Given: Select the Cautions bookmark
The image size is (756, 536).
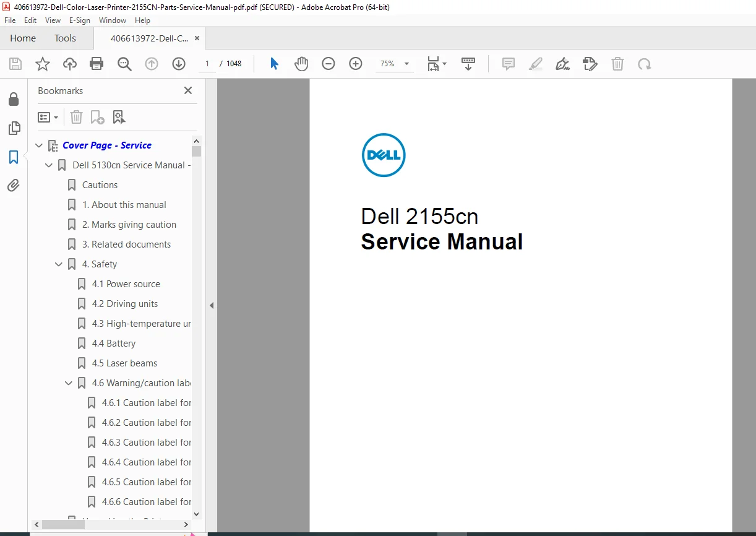Looking at the screenshot, I should click(100, 185).
